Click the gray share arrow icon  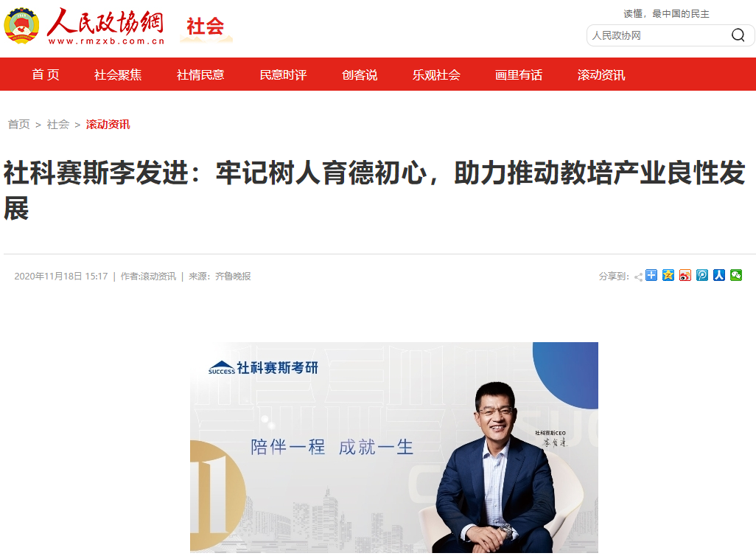[638, 277]
